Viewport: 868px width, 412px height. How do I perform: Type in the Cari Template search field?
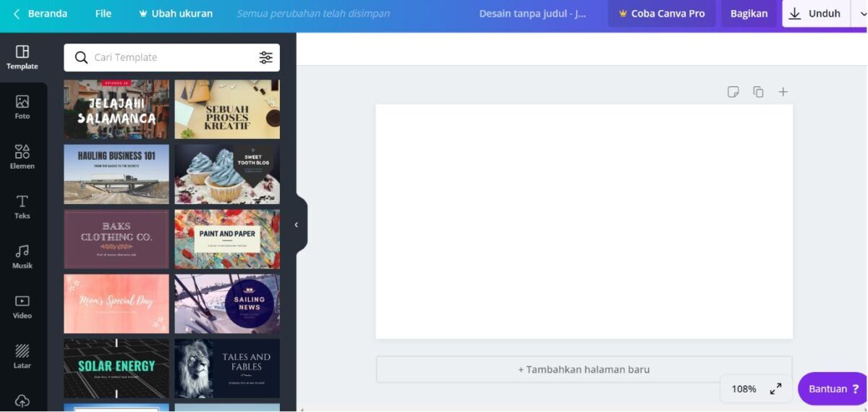pyautogui.click(x=172, y=58)
